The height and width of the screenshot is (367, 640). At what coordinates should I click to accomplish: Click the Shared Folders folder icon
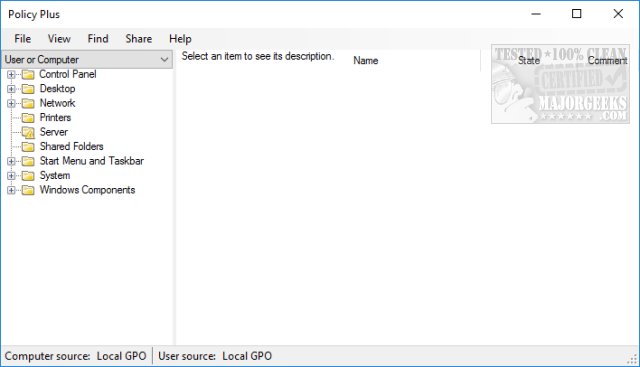pyautogui.click(x=28, y=147)
